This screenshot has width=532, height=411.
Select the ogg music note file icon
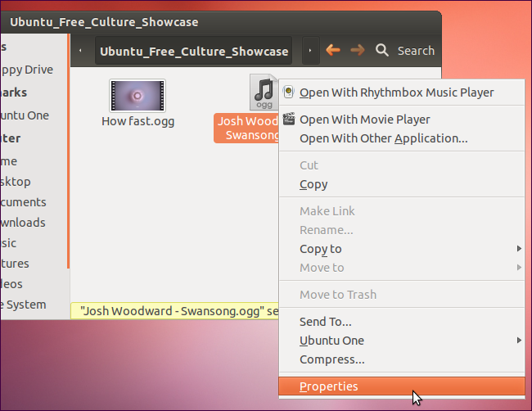click(264, 92)
